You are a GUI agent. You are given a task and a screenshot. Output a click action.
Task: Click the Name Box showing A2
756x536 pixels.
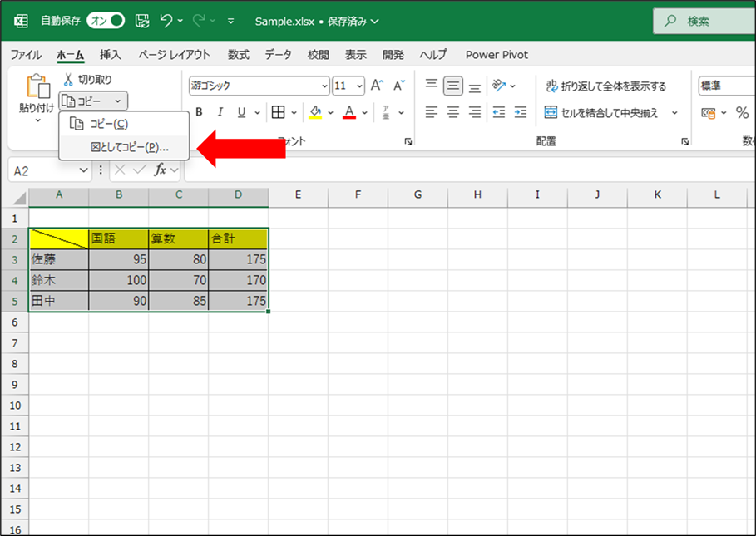(50, 170)
